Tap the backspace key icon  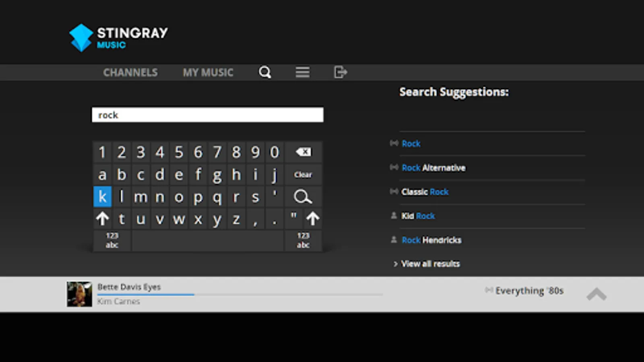point(303,152)
